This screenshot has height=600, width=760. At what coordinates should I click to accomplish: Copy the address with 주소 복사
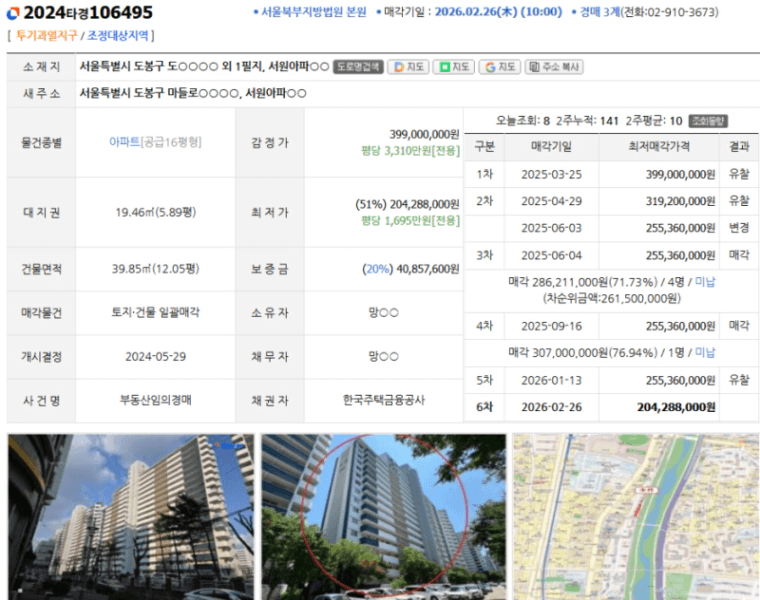pyautogui.click(x=554, y=67)
